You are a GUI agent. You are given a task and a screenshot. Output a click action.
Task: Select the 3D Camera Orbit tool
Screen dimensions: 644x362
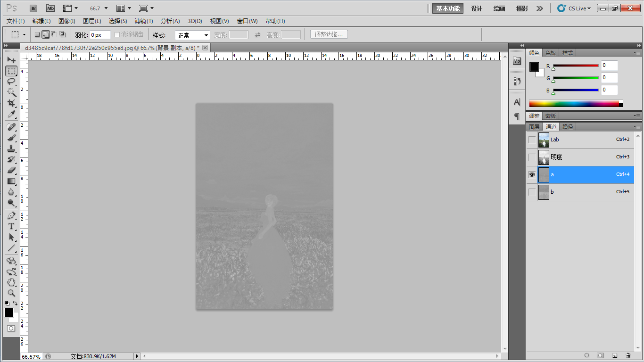click(x=11, y=271)
